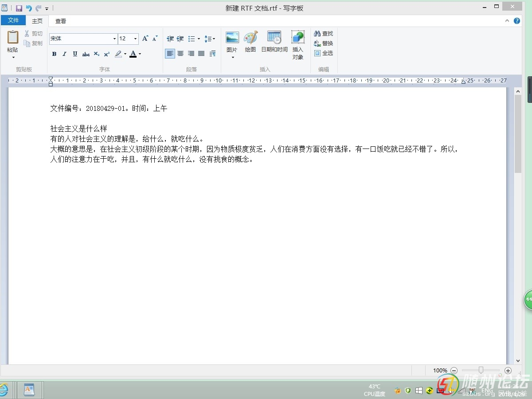Expand the 粘贴 paste options arrow
532x399 pixels.
pos(13,57)
